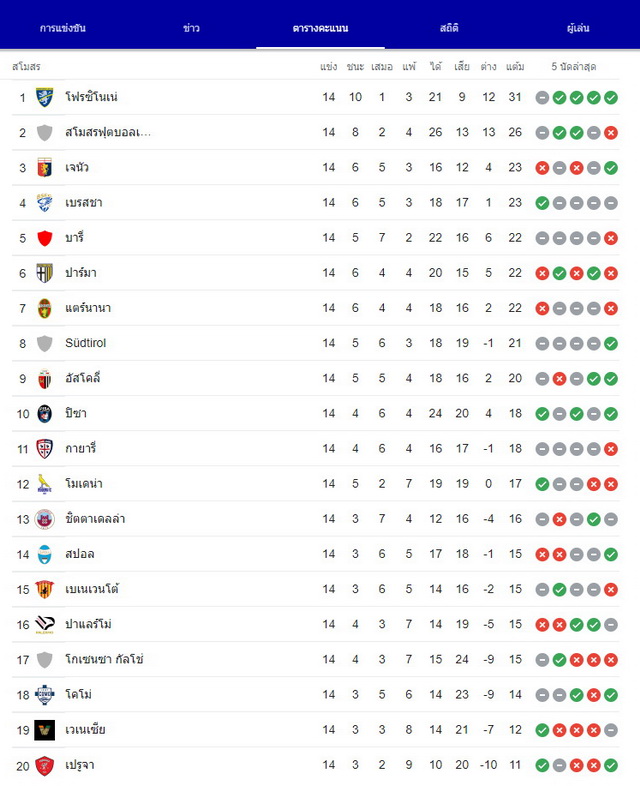The width and height of the screenshot is (640, 786).
Task: Click the red บารี shield icon
Action: tap(45, 238)
